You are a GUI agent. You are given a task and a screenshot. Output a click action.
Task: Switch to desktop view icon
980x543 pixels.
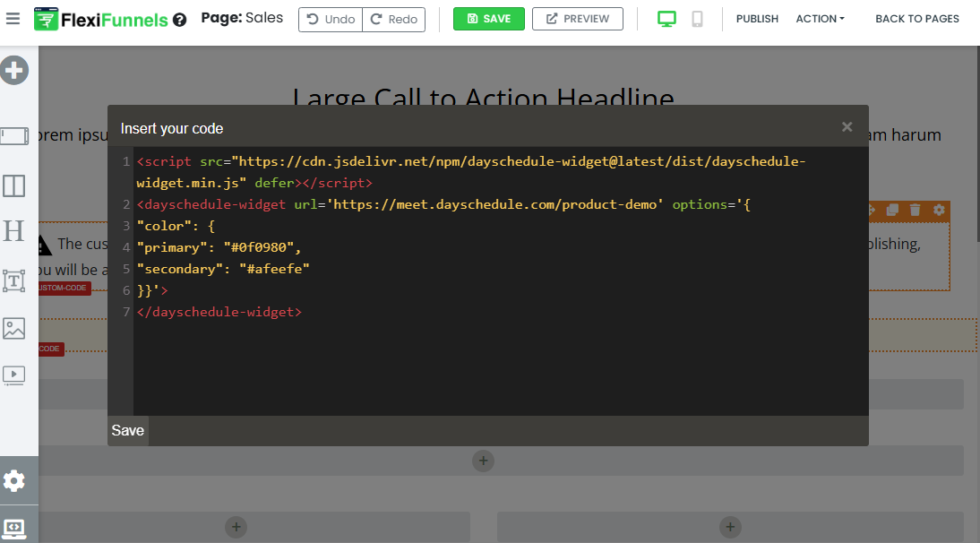(x=666, y=19)
